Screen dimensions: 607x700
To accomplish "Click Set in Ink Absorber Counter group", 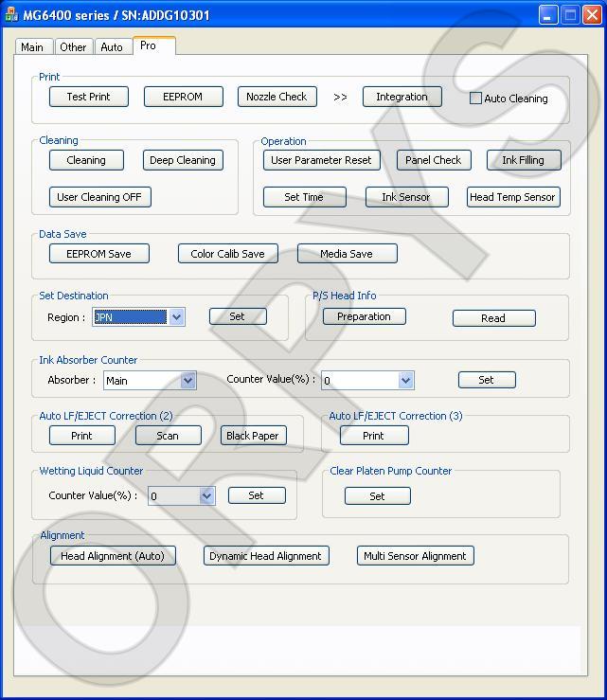I will point(487,380).
